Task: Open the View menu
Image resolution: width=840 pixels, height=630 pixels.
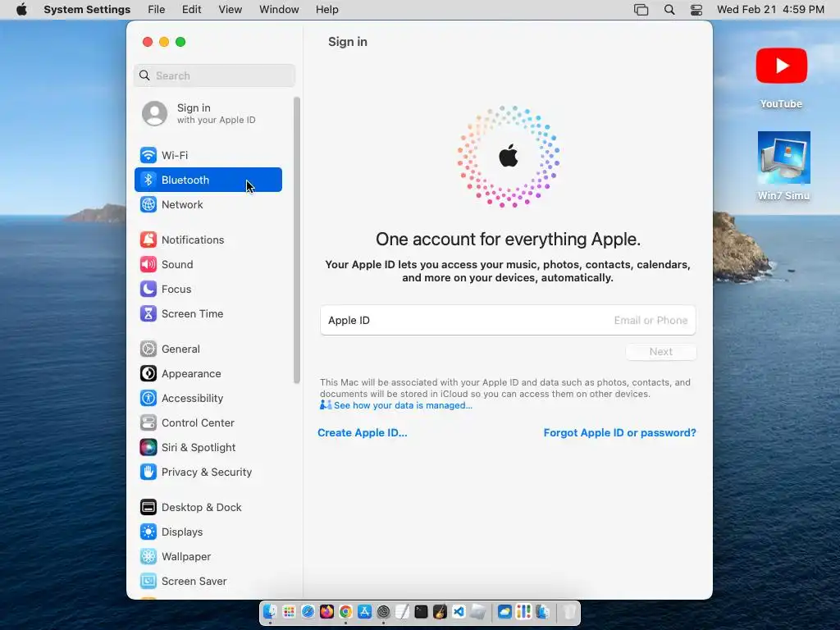Action: tap(231, 10)
